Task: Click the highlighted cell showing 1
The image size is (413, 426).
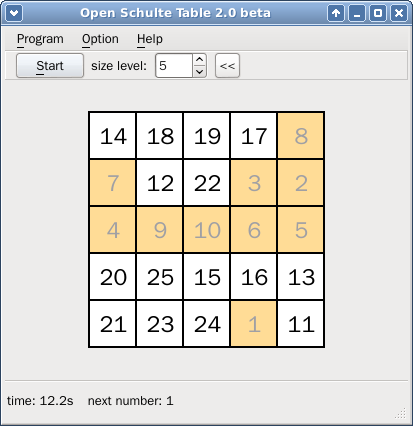Action: [254, 324]
